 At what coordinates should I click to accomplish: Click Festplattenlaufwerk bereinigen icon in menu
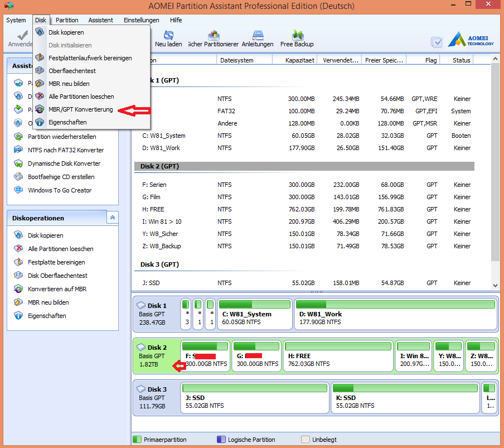pyautogui.click(x=40, y=57)
